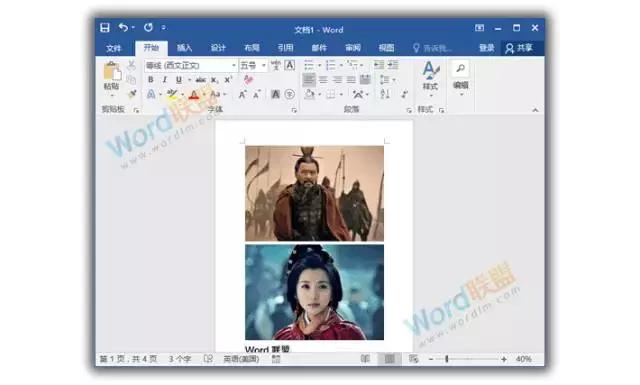Click the character border icon
The image size is (640, 385).
pos(289,65)
